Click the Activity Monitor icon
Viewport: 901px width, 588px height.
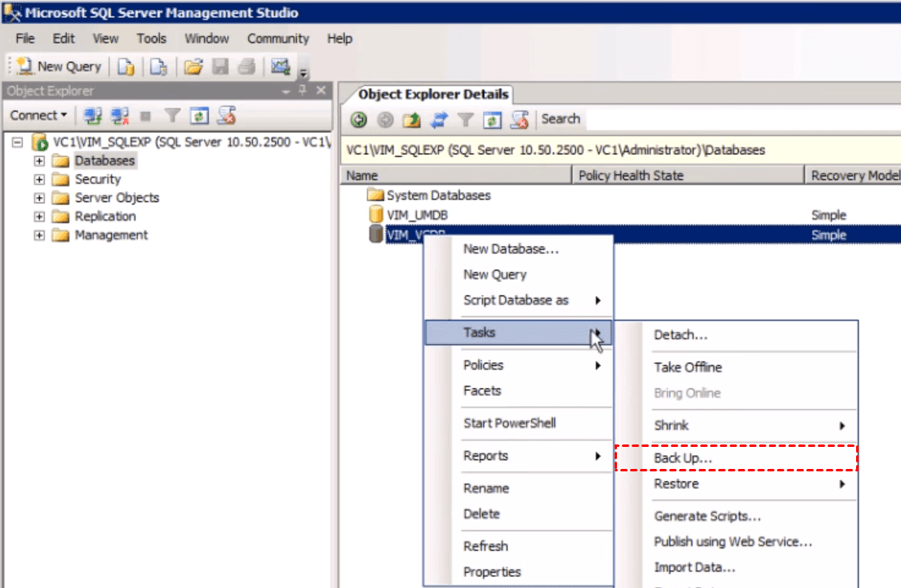tap(281, 67)
